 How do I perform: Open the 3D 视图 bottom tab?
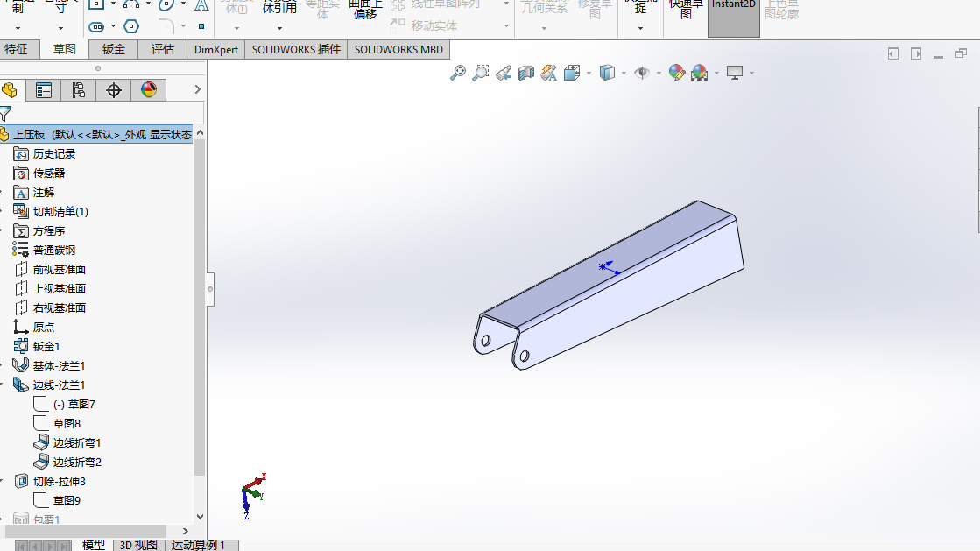coord(138,545)
